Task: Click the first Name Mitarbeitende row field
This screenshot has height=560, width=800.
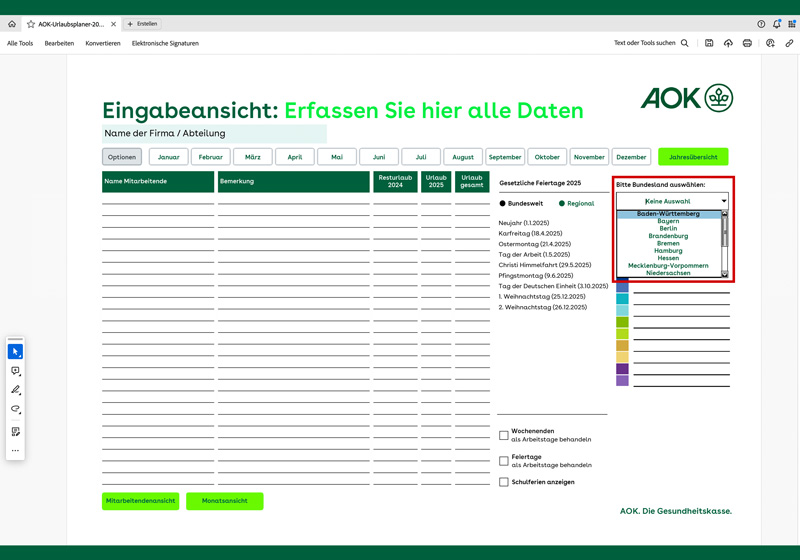Action: pos(158,199)
